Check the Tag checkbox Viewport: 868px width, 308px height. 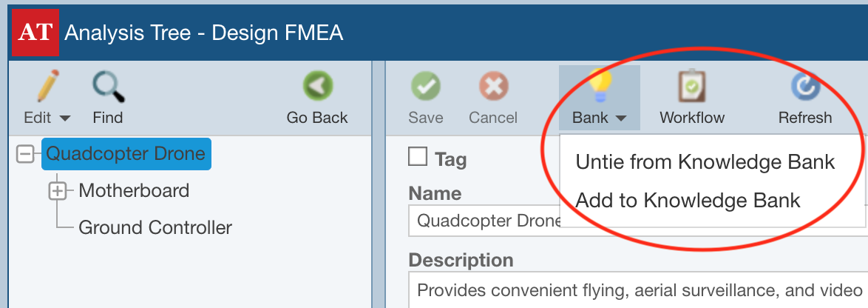[418, 157]
